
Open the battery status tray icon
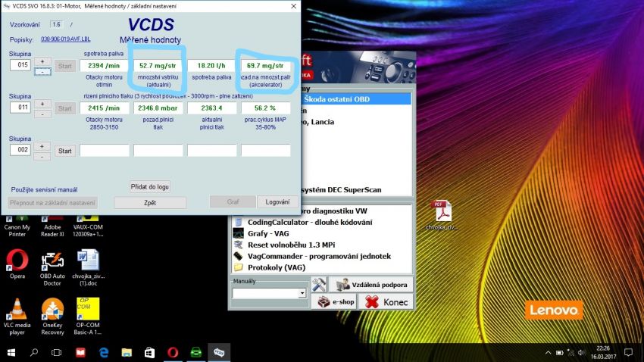coord(559,353)
